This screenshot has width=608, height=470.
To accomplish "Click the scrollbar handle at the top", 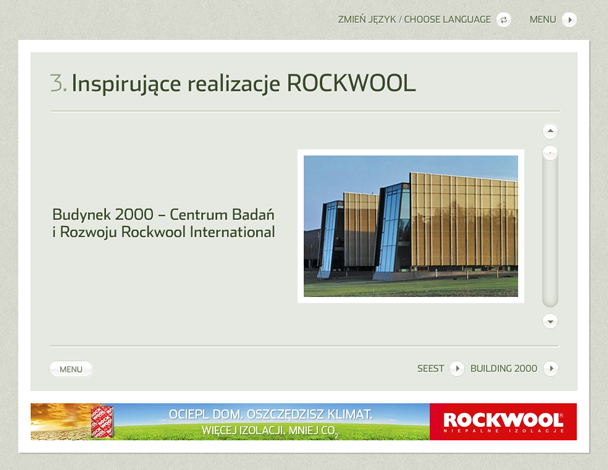I will (550, 153).
